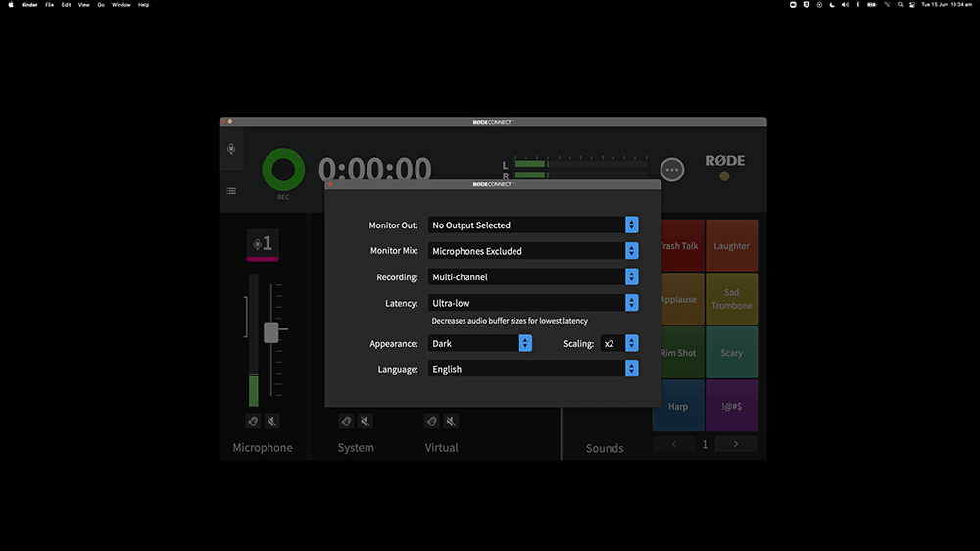
Task: Open the Finder menu
Action: click(29, 4)
